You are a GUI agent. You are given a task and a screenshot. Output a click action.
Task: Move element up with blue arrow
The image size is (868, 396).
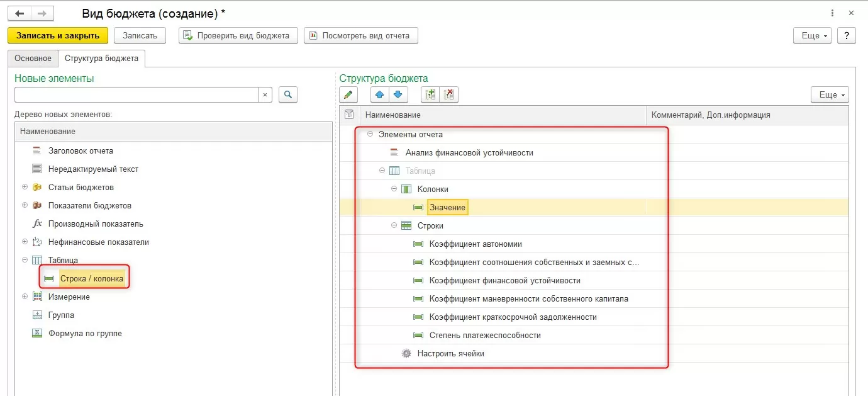point(379,94)
